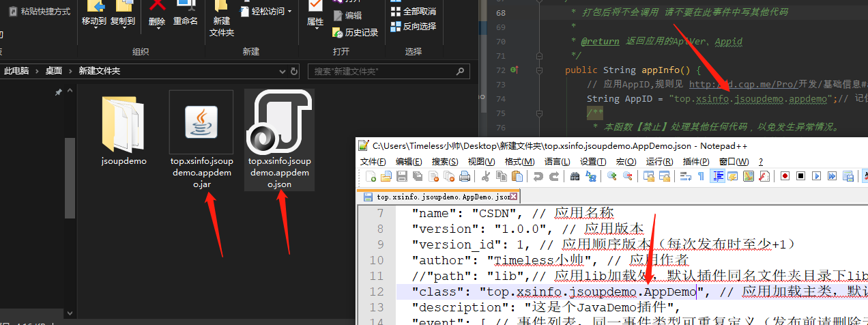
Task: Click Cut scissors icon in Notepad++
Action: pyautogui.click(x=485, y=176)
